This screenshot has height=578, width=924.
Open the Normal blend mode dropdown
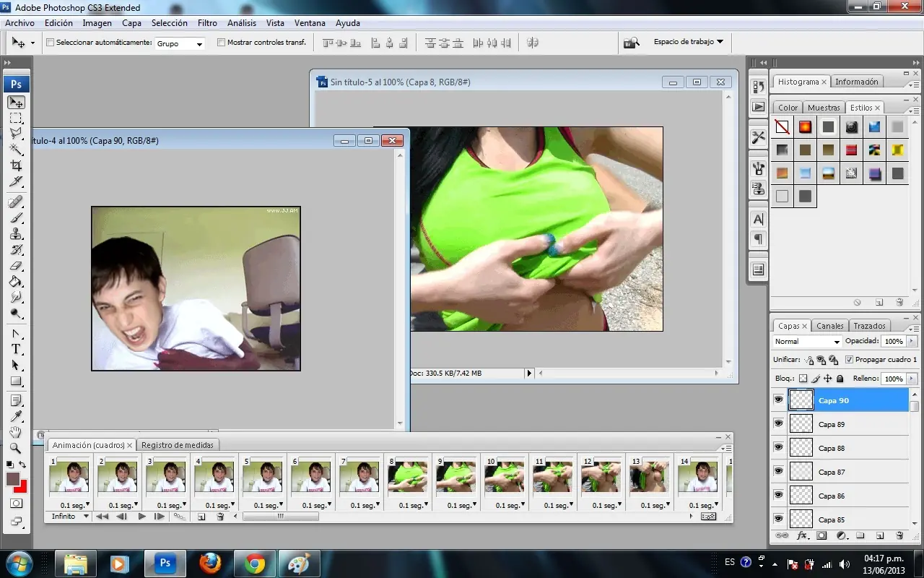tap(807, 341)
